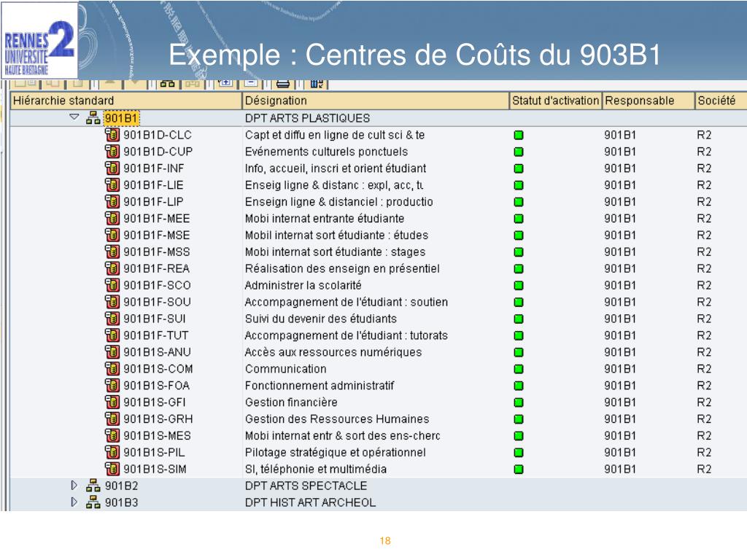Click the green status indicator for 901B1D-CLC

pos(519,135)
